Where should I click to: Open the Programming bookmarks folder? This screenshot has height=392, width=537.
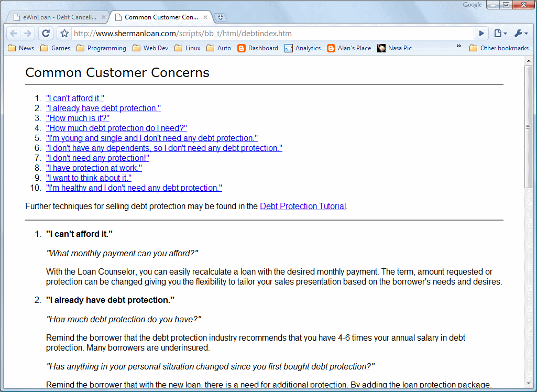102,48
